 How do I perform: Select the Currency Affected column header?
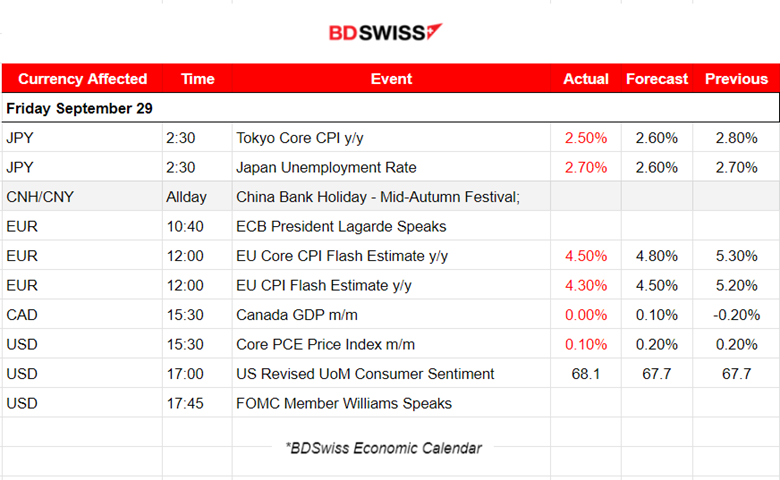point(83,79)
